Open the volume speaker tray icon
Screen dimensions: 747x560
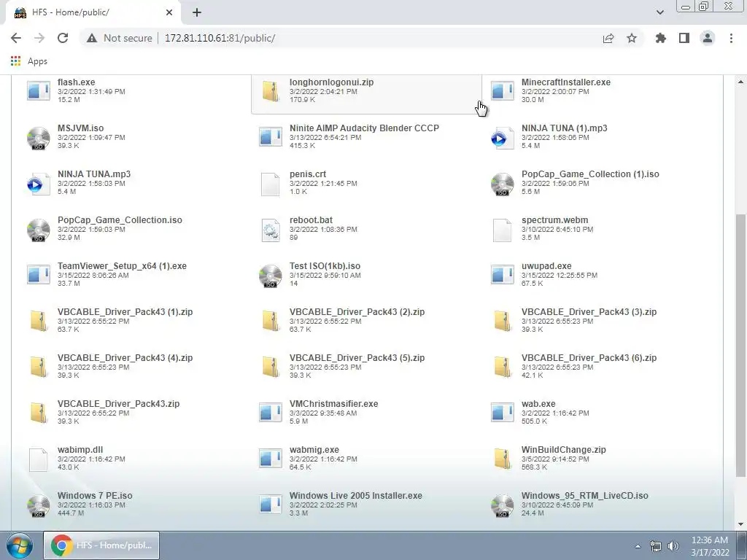point(673,546)
